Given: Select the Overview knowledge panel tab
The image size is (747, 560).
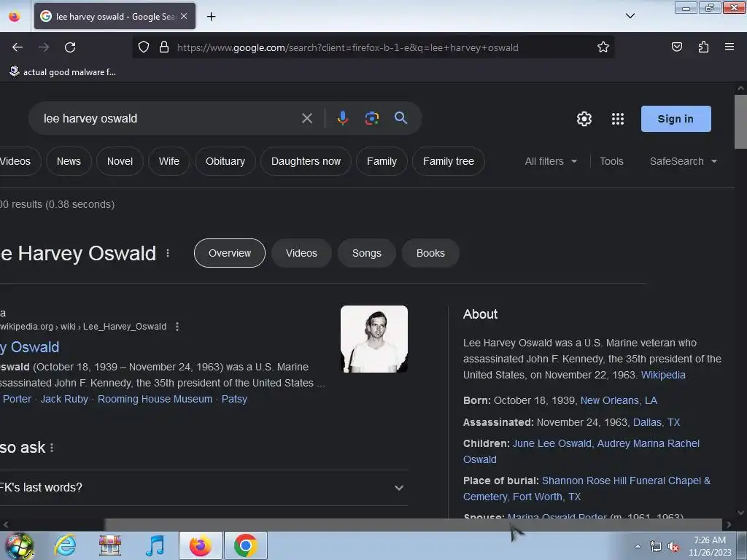Looking at the screenshot, I should [230, 253].
